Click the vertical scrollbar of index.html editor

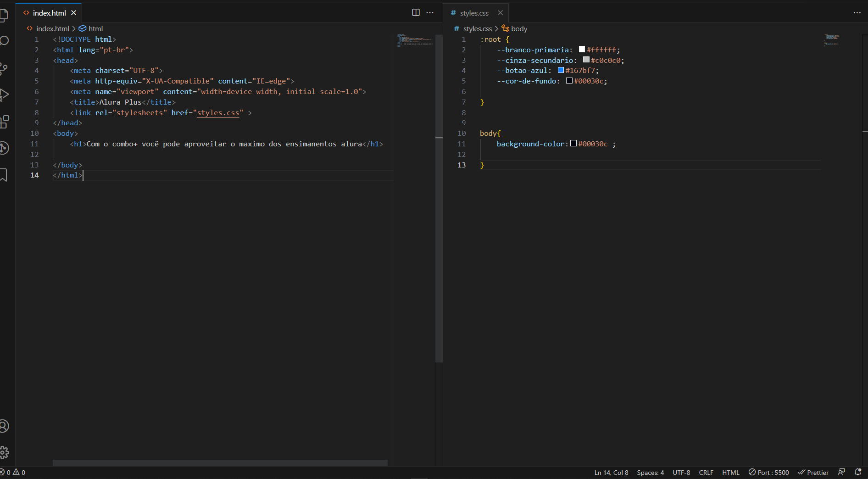pos(439,199)
